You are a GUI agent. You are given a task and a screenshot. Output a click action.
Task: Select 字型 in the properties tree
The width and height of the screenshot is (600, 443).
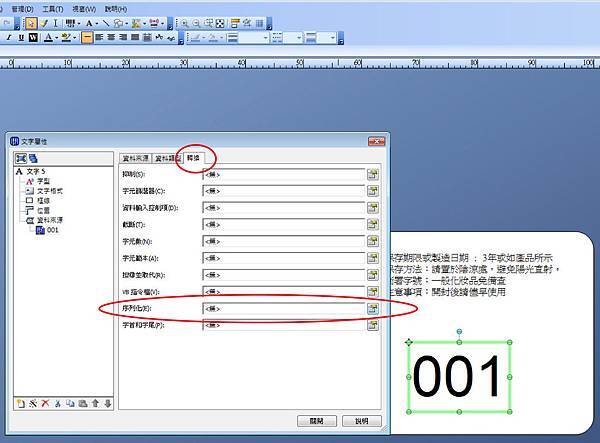pyautogui.click(x=43, y=181)
